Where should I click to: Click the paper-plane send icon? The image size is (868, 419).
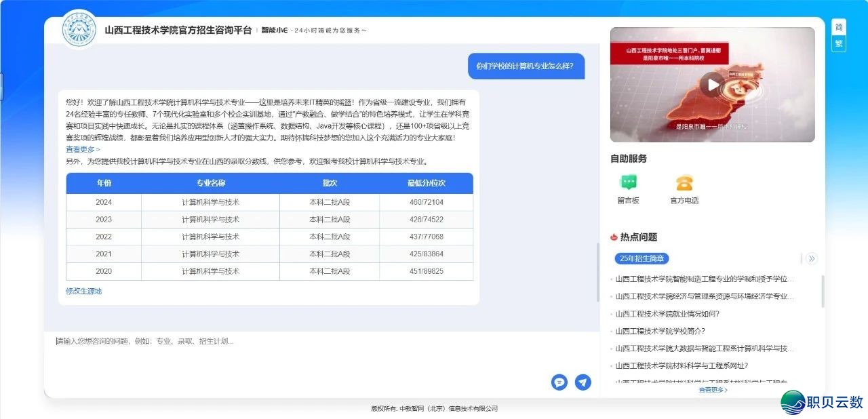pyautogui.click(x=583, y=382)
